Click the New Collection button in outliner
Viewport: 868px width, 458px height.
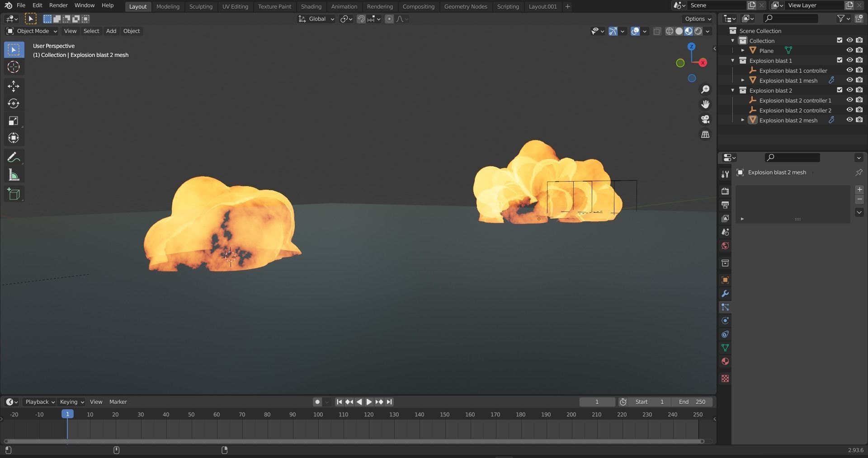pos(860,18)
